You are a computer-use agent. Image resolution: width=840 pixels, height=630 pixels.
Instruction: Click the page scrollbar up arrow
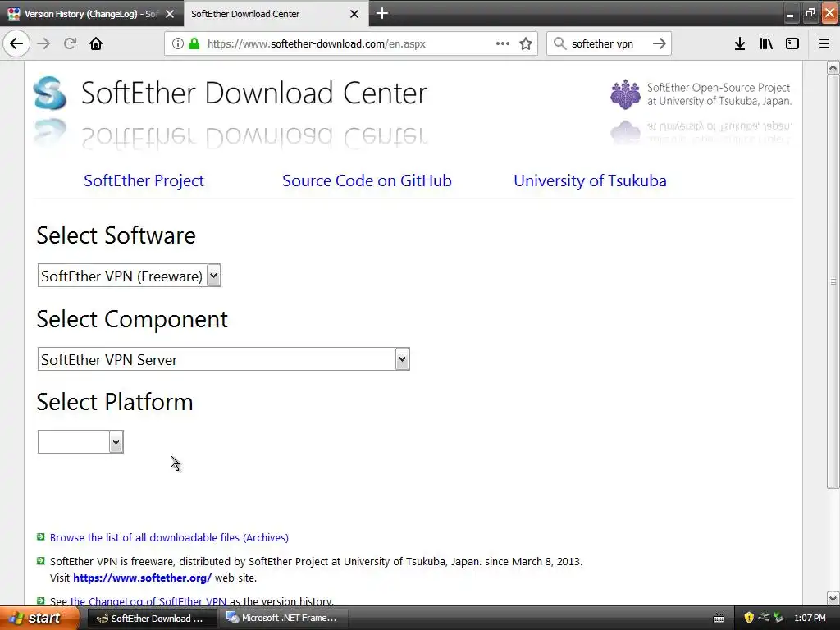[833, 67]
